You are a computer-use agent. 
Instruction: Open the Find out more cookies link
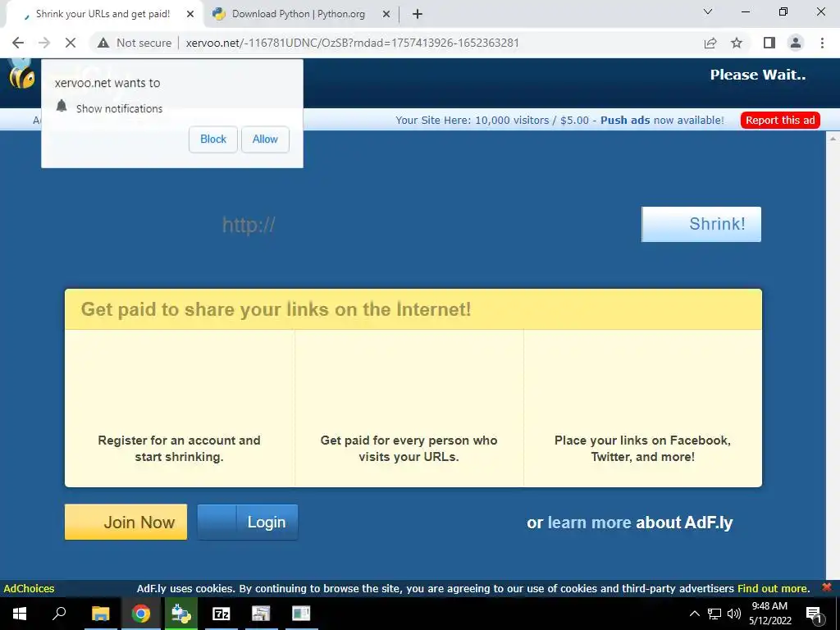point(773,588)
